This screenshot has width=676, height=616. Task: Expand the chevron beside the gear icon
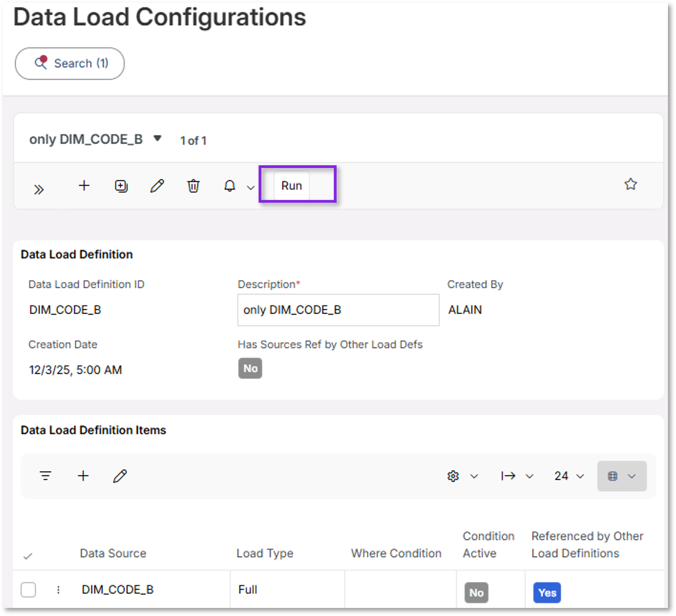tap(474, 476)
